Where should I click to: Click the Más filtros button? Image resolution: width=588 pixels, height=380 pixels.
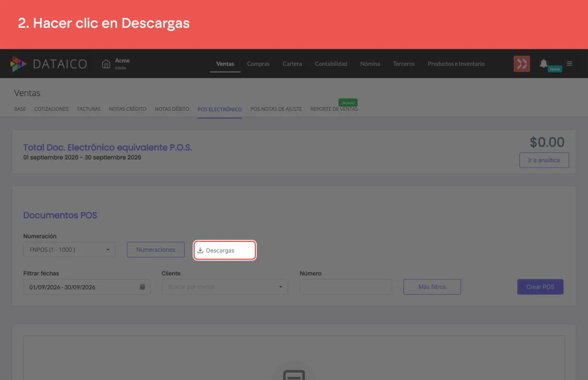432,287
